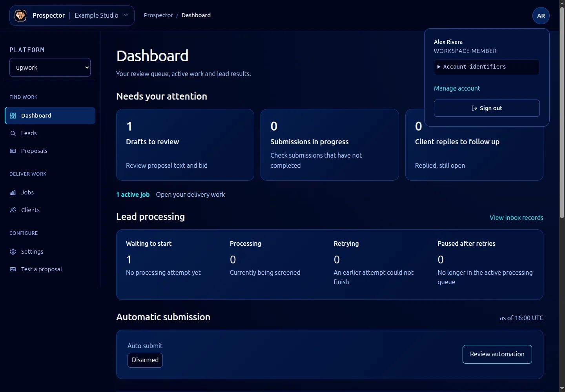Image resolution: width=565 pixels, height=392 pixels.
Task: Select Test a proposal menu item
Action: coord(50,269)
